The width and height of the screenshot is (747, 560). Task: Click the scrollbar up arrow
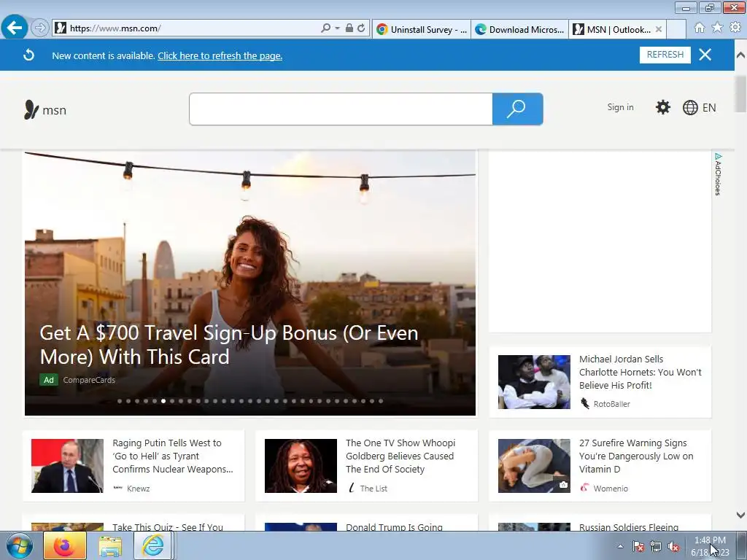(740, 55)
